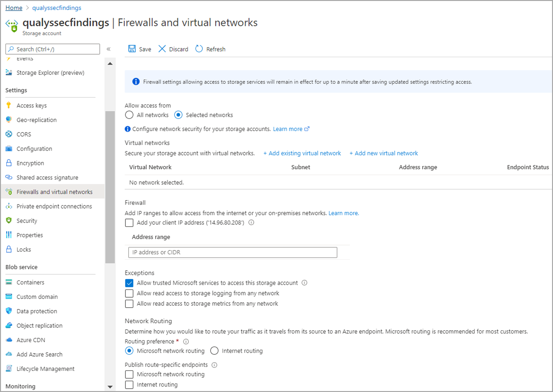
Task: Click info icon beside trusted Microsoft services
Action: click(305, 283)
